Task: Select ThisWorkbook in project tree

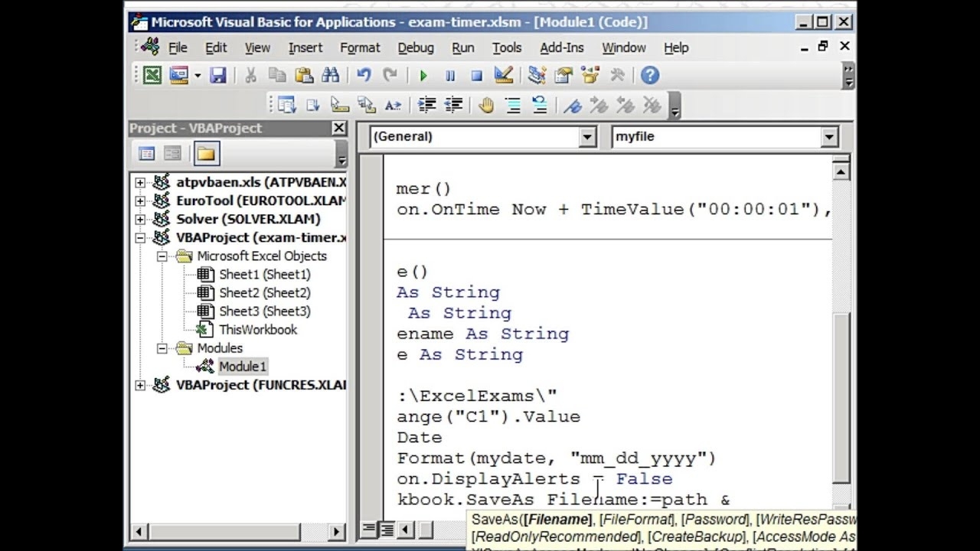Action: [x=258, y=329]
